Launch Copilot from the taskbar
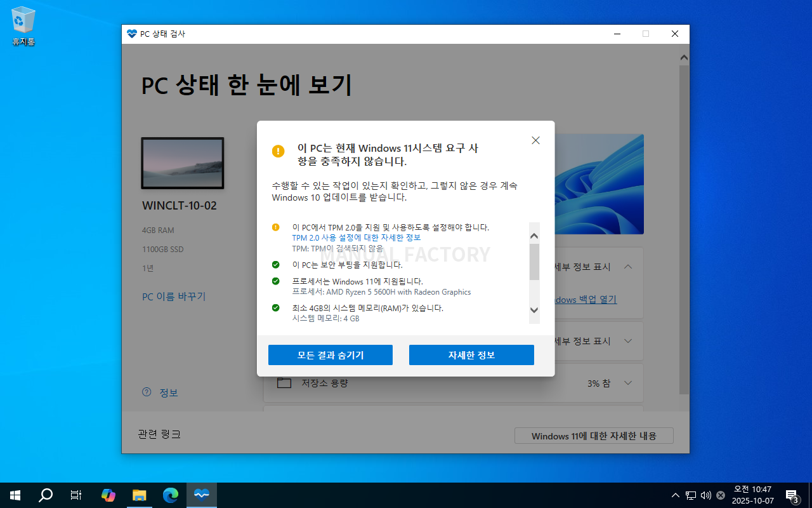812x508 pixels. (x=108, y=495)
